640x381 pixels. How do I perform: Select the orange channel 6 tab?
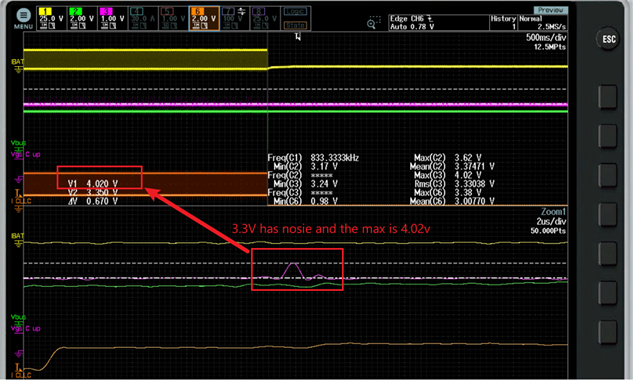[204, 18]
